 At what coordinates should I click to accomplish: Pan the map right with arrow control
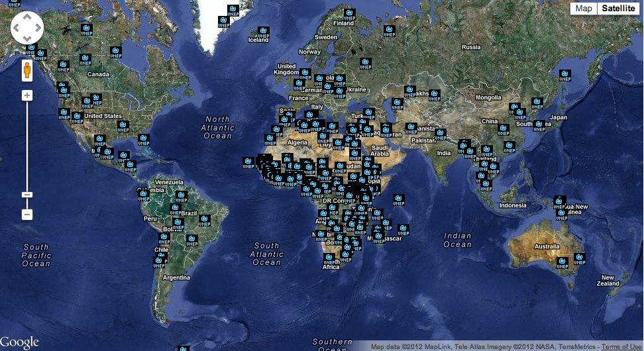pos(36,29)
